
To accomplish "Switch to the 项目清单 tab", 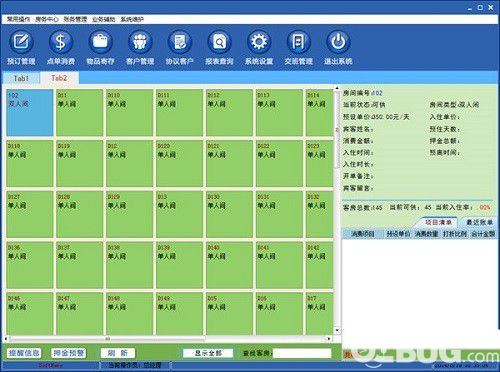I will click(438, 222).
